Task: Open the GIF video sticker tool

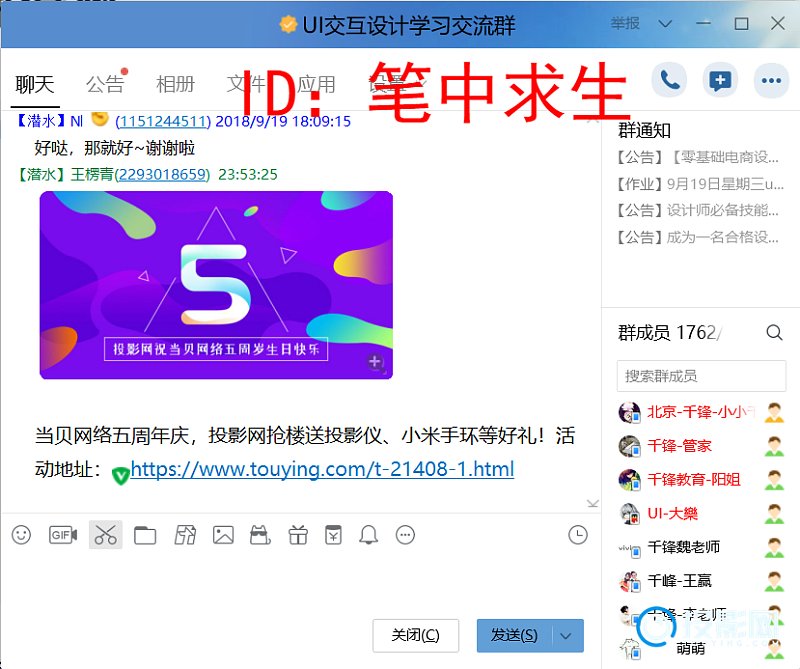Action: (x=63, y=535)
